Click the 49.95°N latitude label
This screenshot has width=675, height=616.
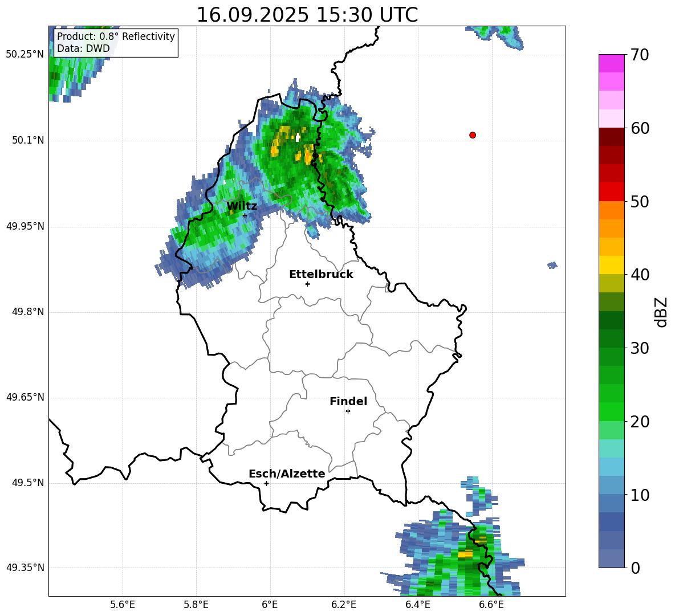click(25, 226)
